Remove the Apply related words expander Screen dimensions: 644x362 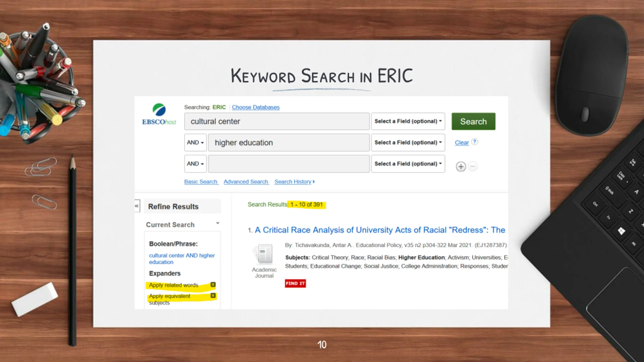coord(213,285)
